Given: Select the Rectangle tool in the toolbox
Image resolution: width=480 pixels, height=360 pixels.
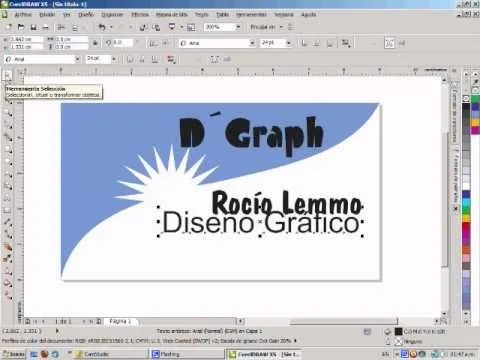Looking at the screenshot, I should pos(7,150).
